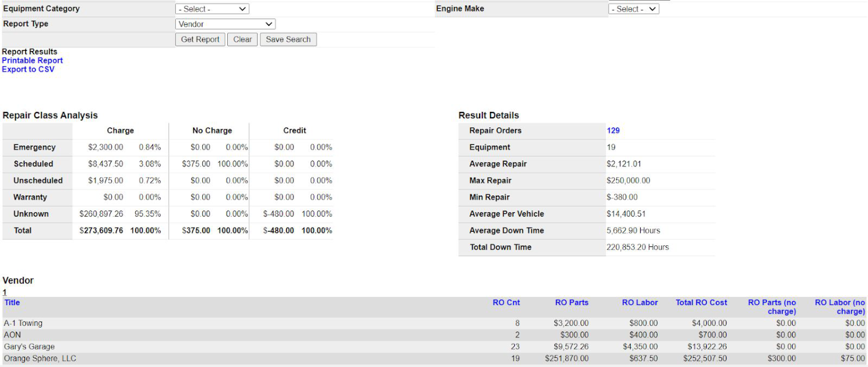Click the $8,437.50 Scheduled charge value
The image size is (868, 367).
106,164
